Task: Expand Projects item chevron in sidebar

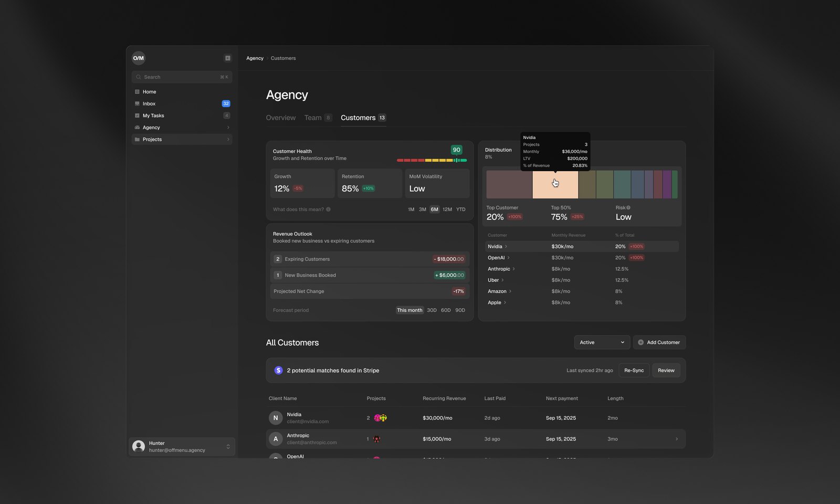Action: (228, 140)
